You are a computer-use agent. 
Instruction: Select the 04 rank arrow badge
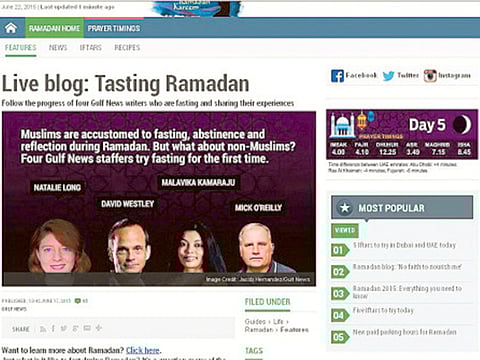tap(339, 315)
